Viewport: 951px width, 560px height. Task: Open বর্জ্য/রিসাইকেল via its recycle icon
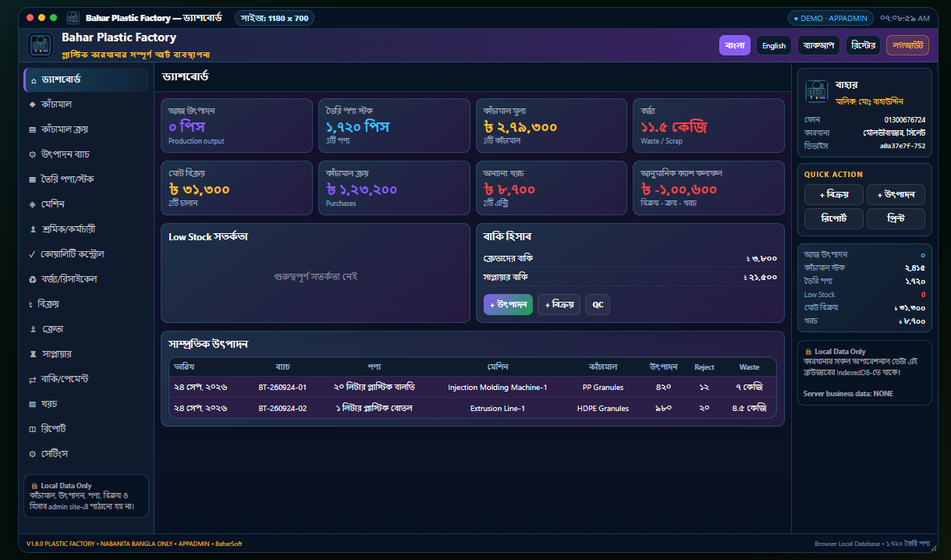coord(32,279)
